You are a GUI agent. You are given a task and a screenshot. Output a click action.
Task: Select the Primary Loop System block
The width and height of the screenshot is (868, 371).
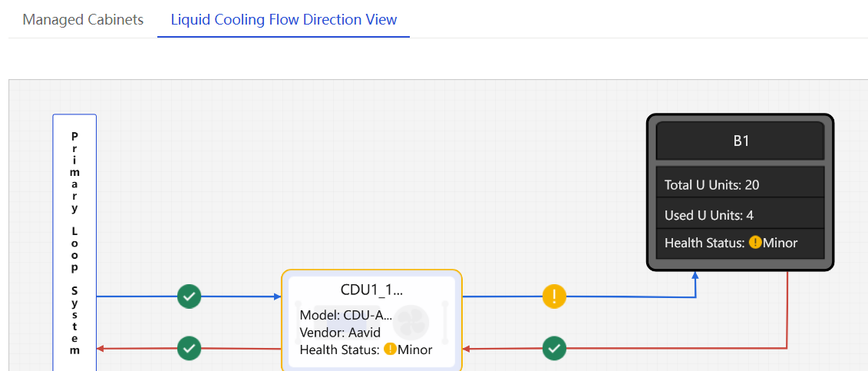[x=74, y=243]
